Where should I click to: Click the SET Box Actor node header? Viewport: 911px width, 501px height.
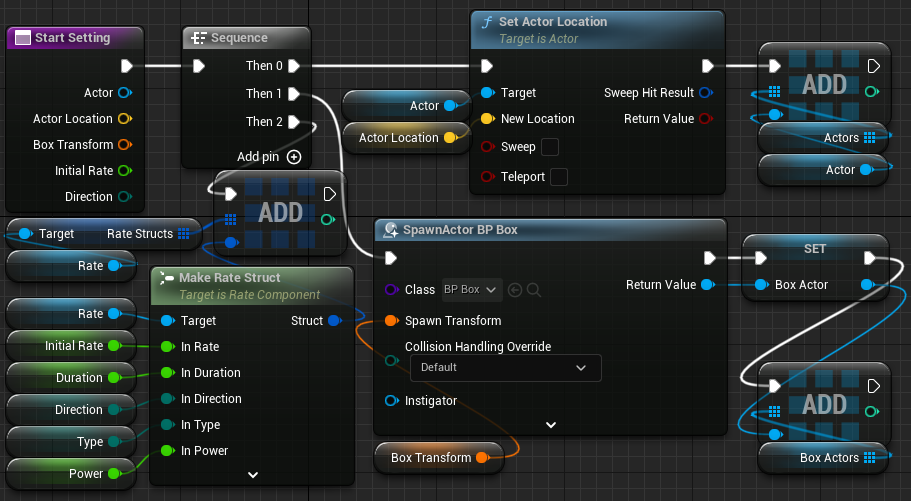[815, 248]
